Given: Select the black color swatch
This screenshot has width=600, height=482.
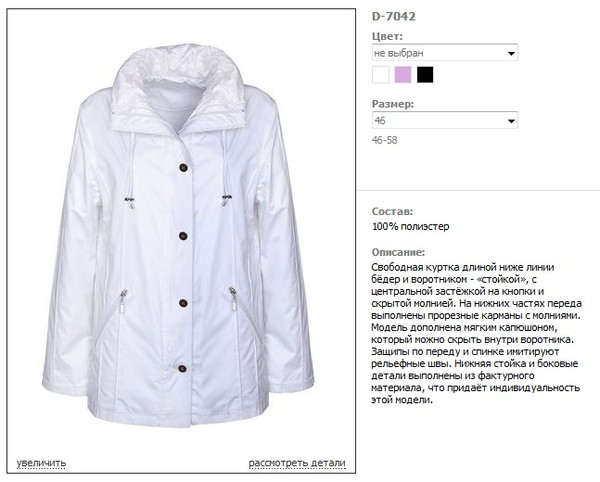Looking at the screenshot, I should 425,75.
